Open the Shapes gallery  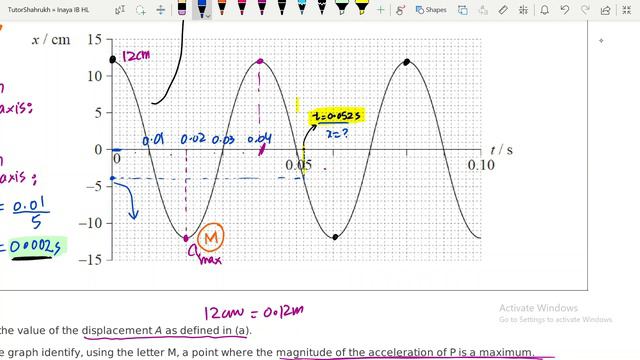point(431,10)
